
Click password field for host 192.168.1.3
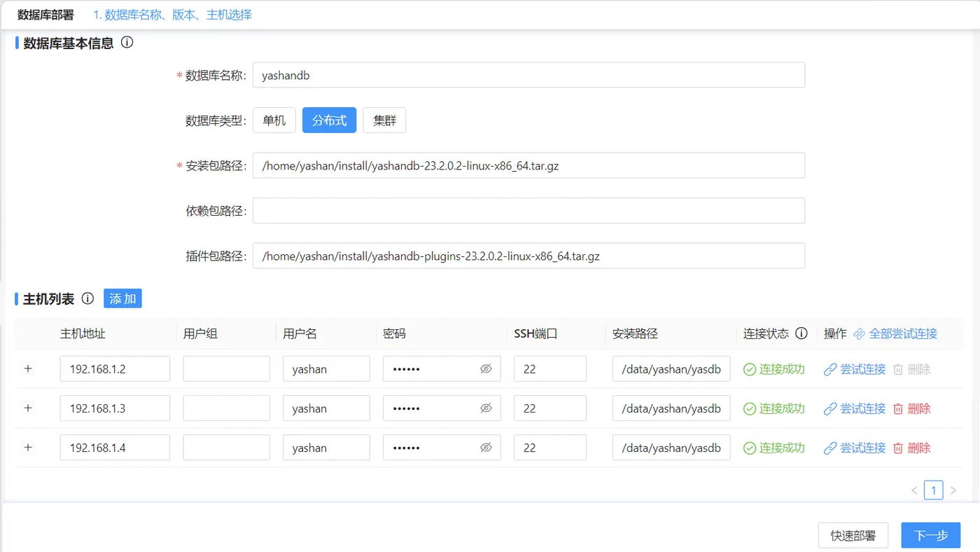(x=442, y=408)
